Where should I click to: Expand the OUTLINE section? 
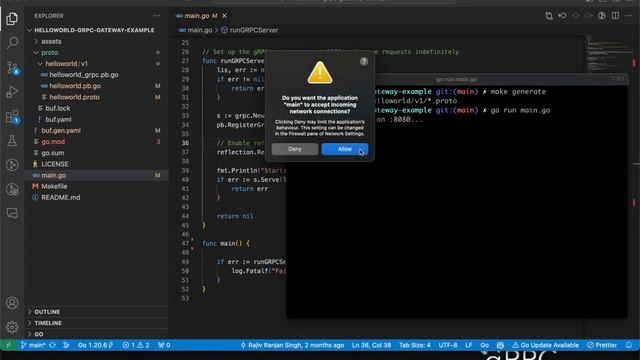[47, 311]
